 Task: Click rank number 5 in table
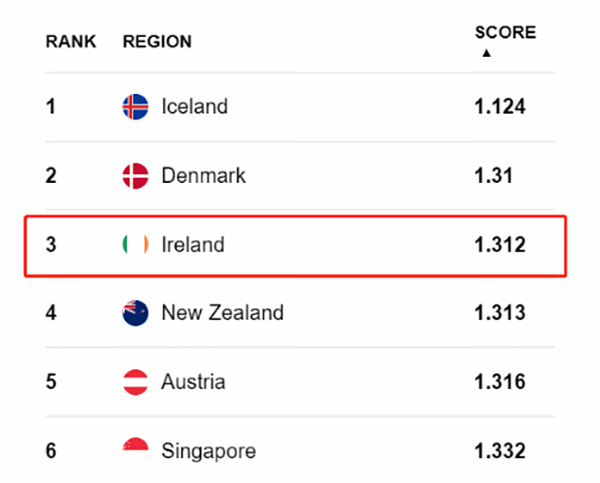coord(51,382)
